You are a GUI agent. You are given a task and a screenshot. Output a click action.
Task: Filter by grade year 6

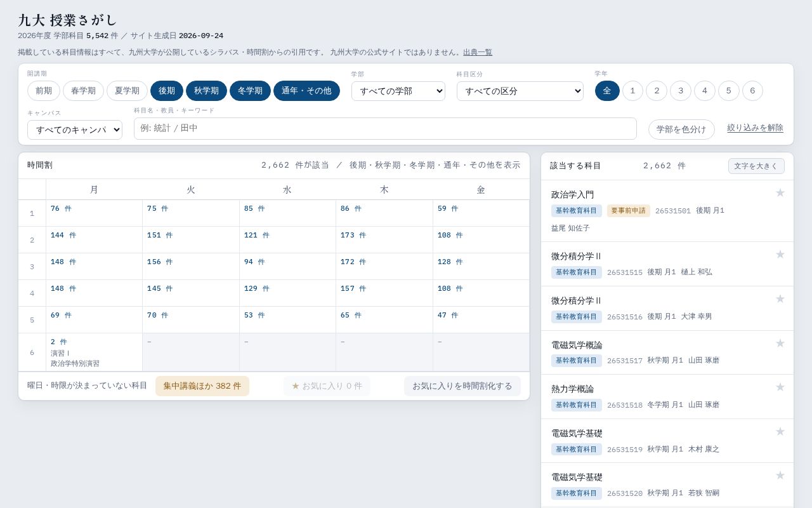click(x=752, y=91)
